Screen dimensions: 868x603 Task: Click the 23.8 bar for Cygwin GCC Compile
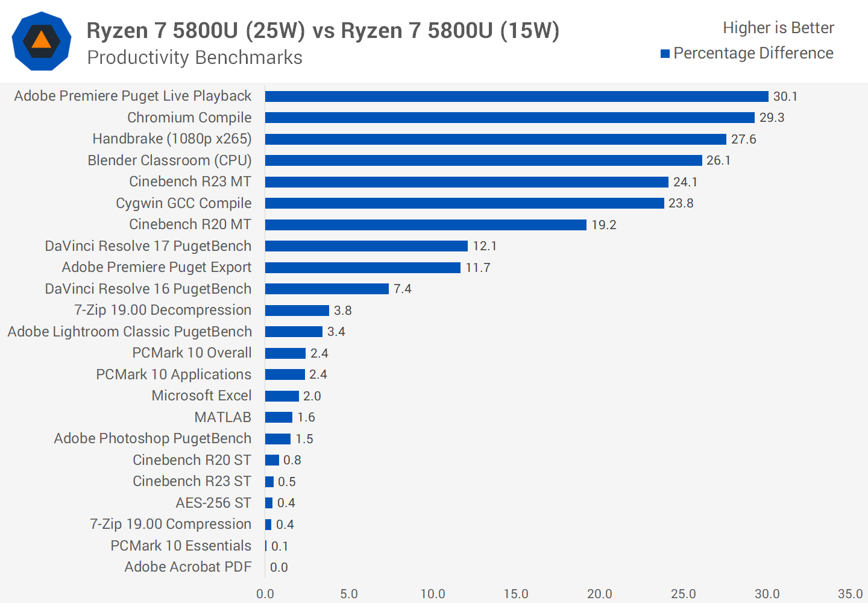tap(464, 203)
